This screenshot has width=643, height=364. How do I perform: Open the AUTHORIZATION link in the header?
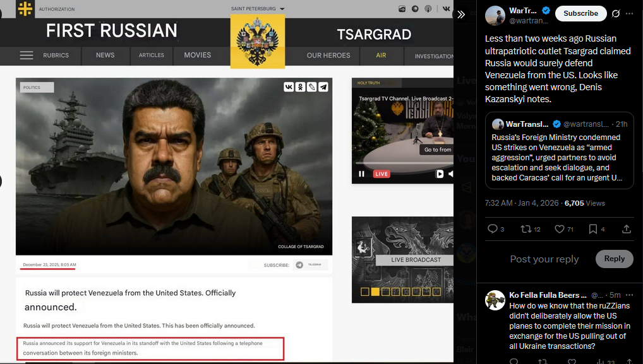click(57, 9)
